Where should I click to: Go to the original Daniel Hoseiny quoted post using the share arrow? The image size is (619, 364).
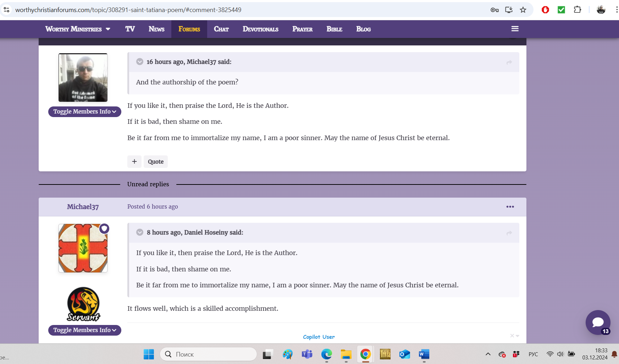[x=509, y=233]
